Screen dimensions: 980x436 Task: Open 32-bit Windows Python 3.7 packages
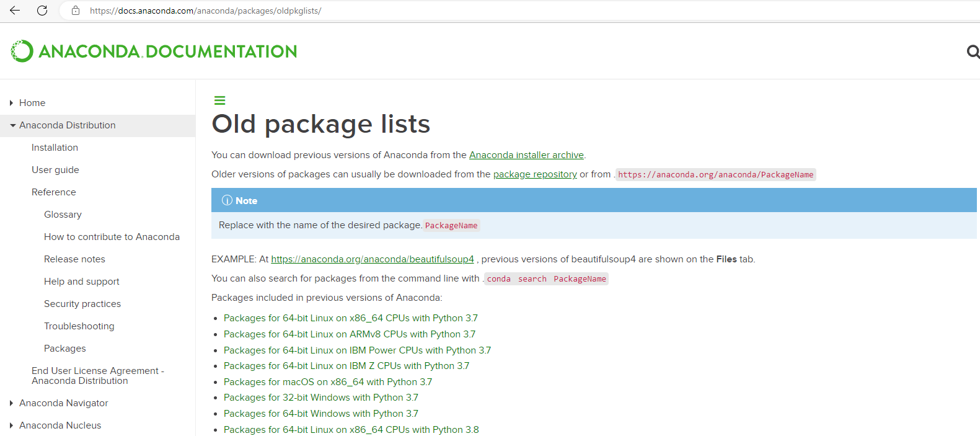click(321, 398)
